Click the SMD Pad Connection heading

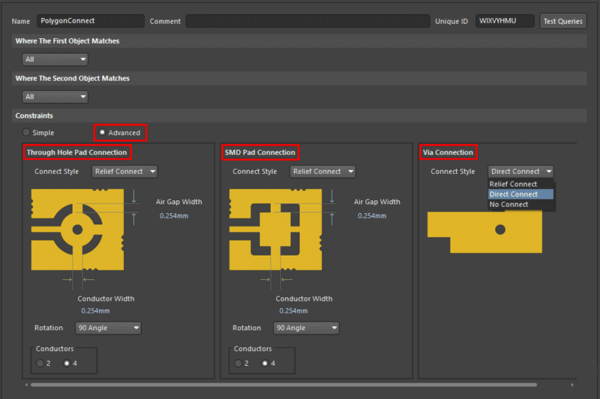pyautogui.click(x=260, y=152)
